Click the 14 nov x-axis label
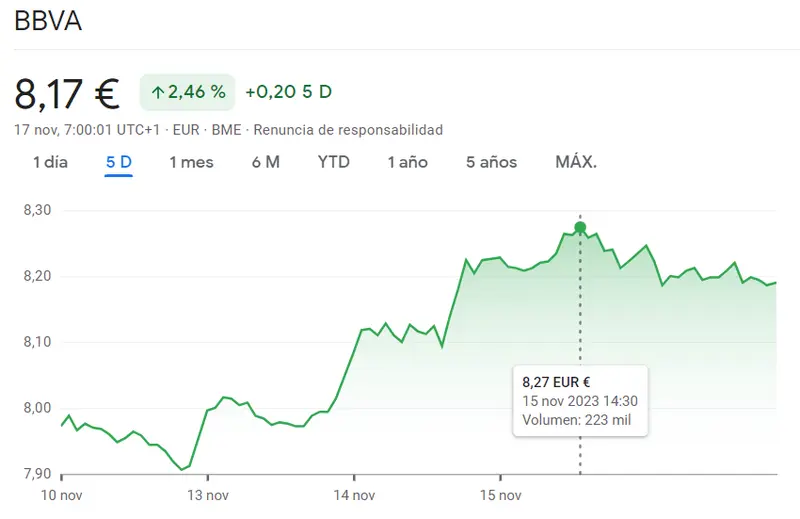800x519 pixels. point(354,495)
